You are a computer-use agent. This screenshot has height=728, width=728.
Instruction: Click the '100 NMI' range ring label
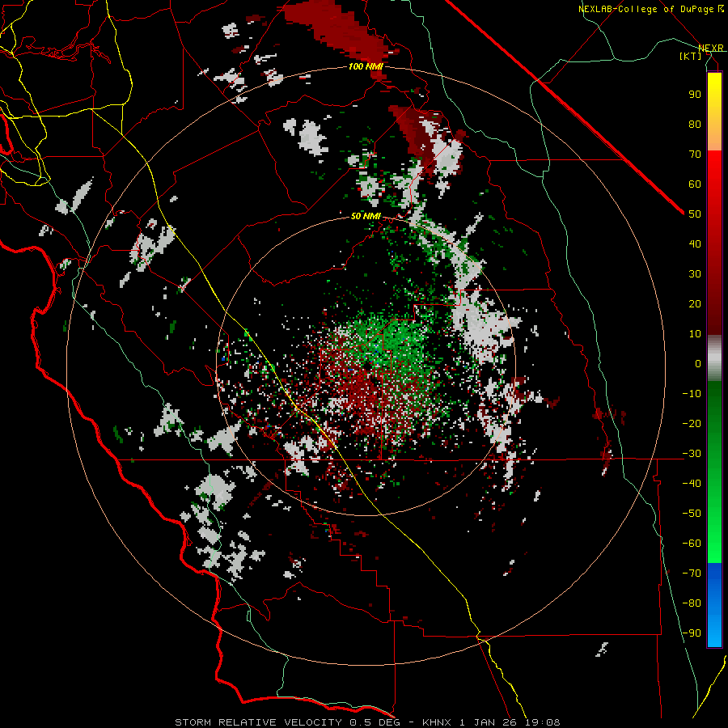click(366, 66)
